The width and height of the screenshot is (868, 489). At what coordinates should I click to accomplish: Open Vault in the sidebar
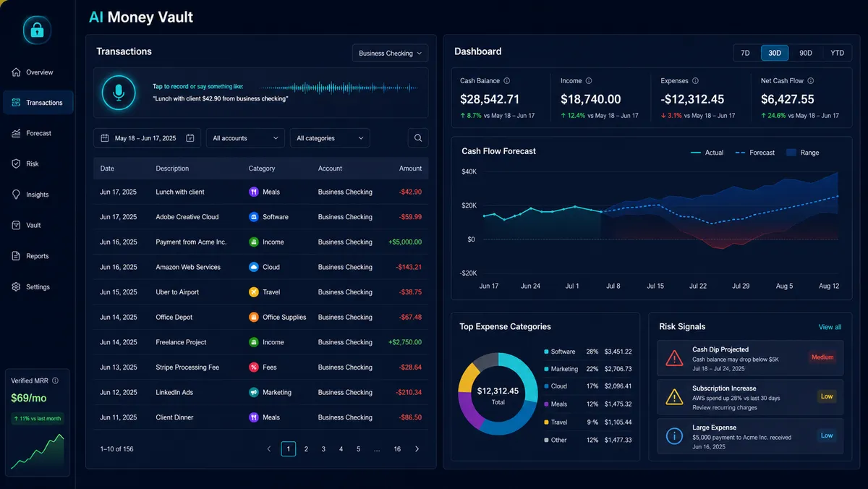pos(38,225)
